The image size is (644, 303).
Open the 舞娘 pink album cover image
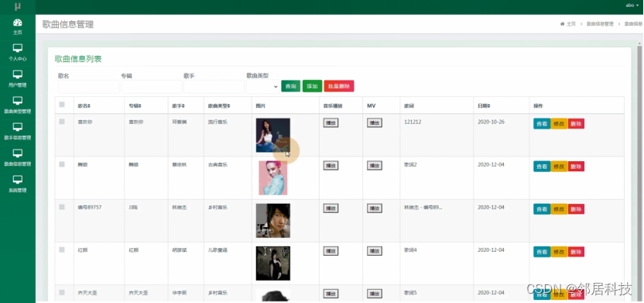(273, 178)
